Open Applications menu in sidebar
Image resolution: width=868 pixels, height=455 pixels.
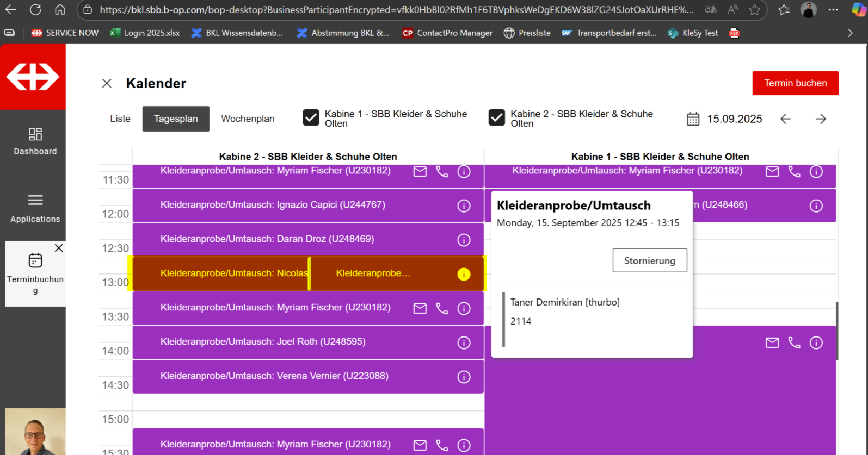(35, 208)
